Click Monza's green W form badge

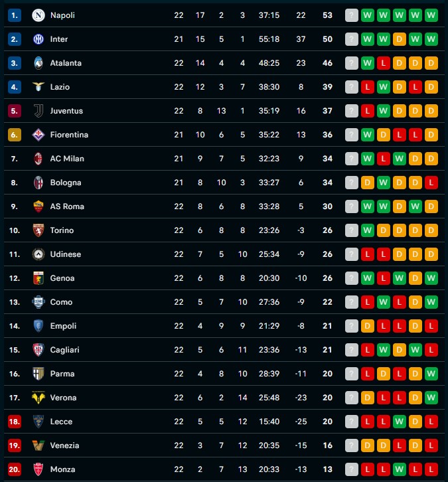399,469
